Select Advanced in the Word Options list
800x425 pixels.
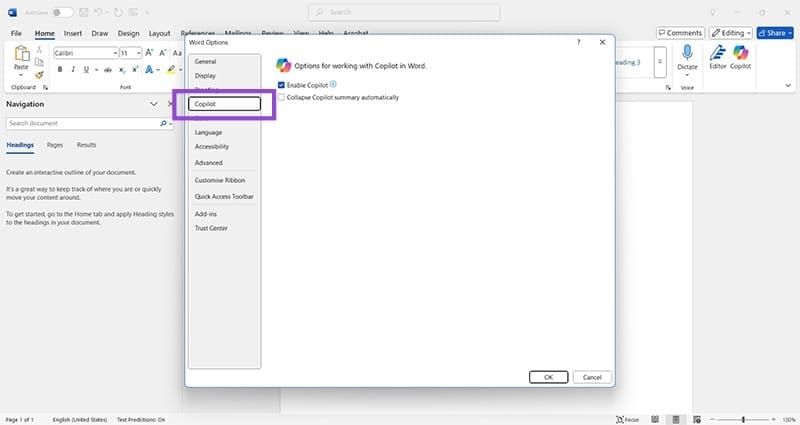click(x=209, y=162)
